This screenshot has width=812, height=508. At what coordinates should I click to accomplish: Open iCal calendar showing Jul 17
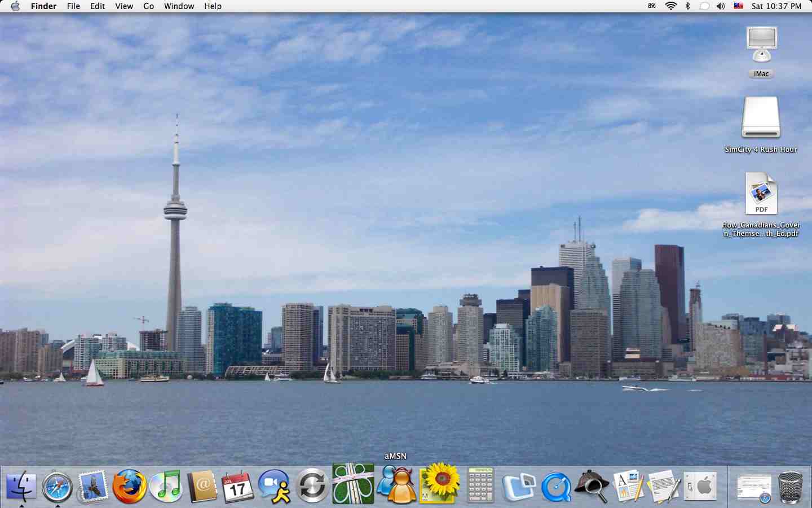[238, 487]
